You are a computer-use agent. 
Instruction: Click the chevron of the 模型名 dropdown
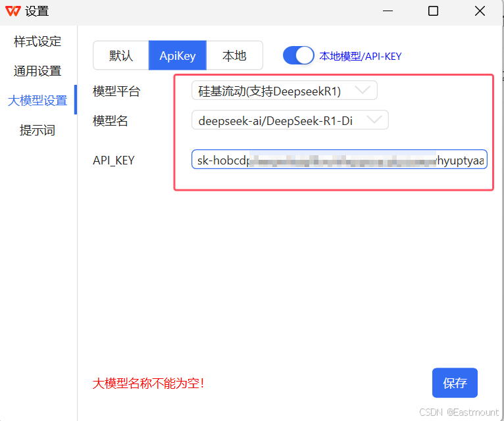pyautogui.click(x=374, y=120)
